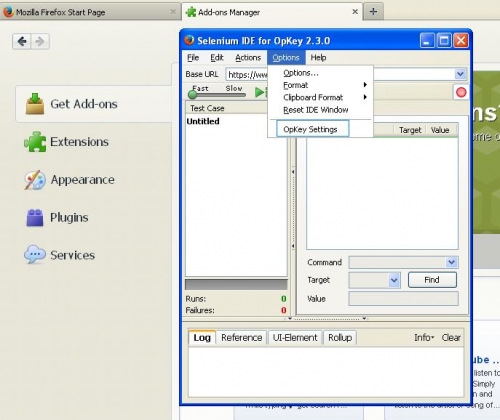The height and width of the screenshot is (420, 500).
Task: Select Get Add-ons box icon in sidebar
Action: coord(35,104)
